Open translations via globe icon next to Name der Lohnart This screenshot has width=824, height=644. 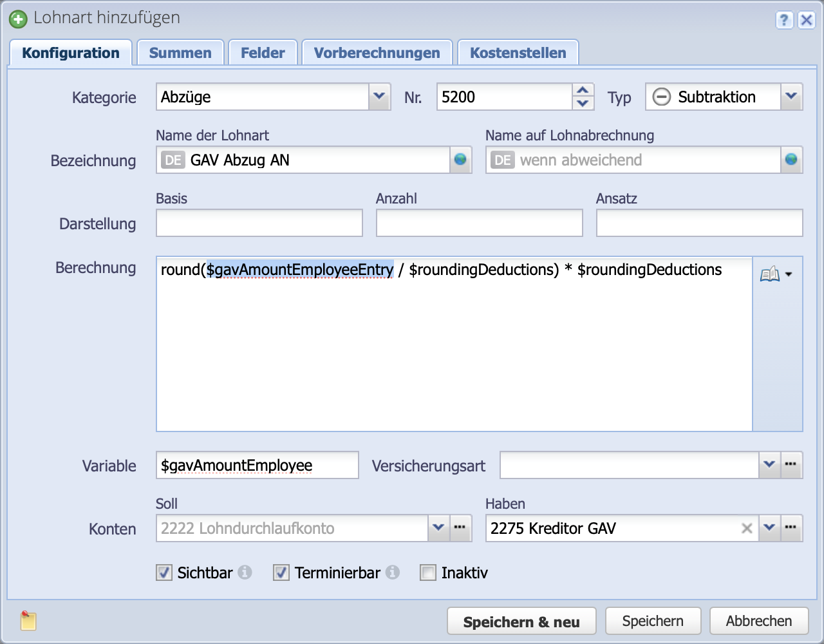coord(460,160)
